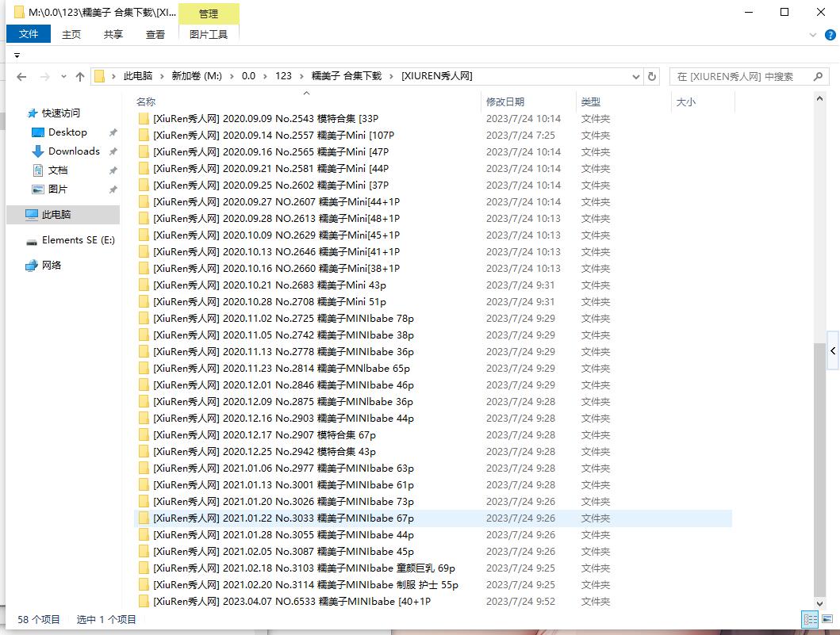
Task: Expand the ribbon chevron
Action: [813, 36]
